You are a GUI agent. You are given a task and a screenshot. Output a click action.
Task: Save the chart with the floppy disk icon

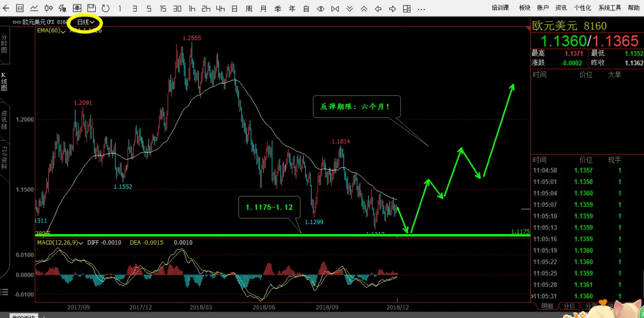click(91, 8)
